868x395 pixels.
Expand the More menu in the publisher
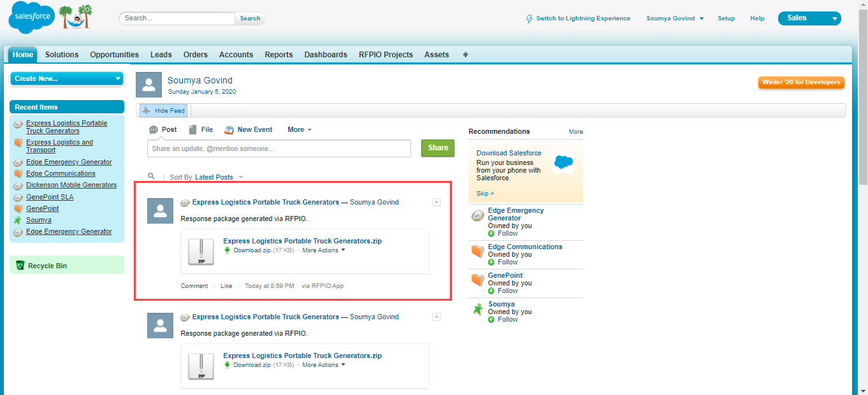coord(300,129)
